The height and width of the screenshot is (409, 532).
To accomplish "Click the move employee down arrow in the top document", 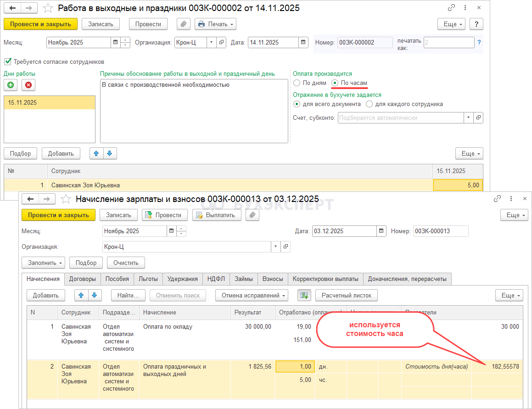I will pos(110,153).
